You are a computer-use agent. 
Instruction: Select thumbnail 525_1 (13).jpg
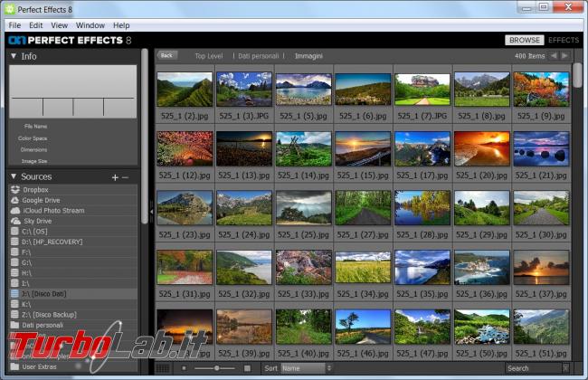click(244, 148)
